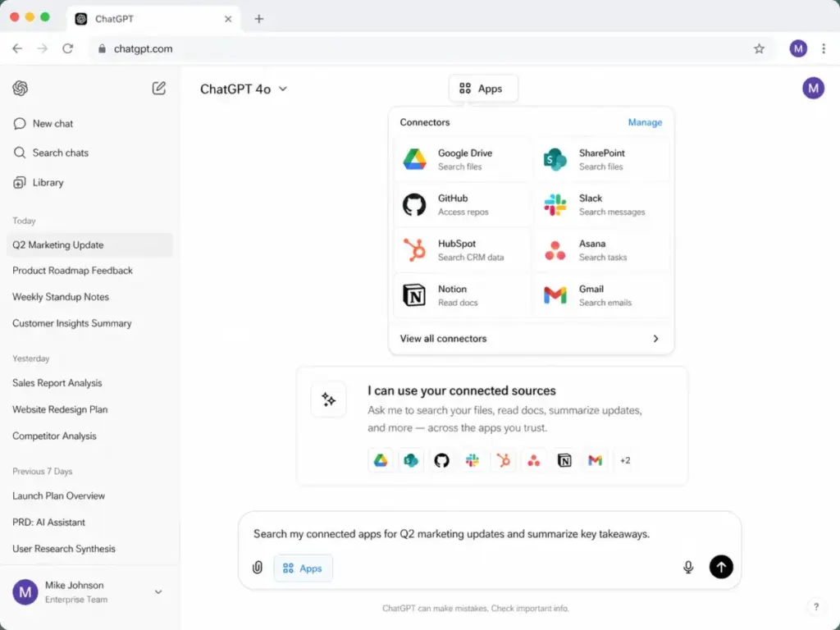Click the send message arrow button
840x630 pixels.
click(721, 567)
